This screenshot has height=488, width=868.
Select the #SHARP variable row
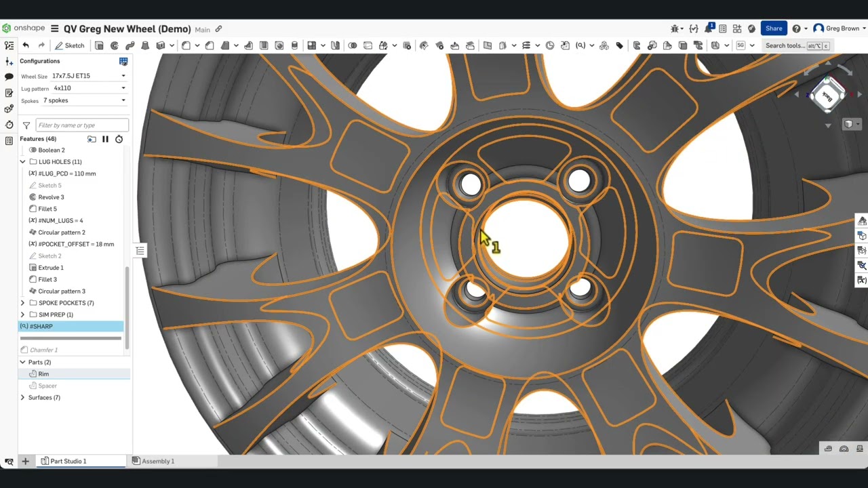tap(71, 327)
